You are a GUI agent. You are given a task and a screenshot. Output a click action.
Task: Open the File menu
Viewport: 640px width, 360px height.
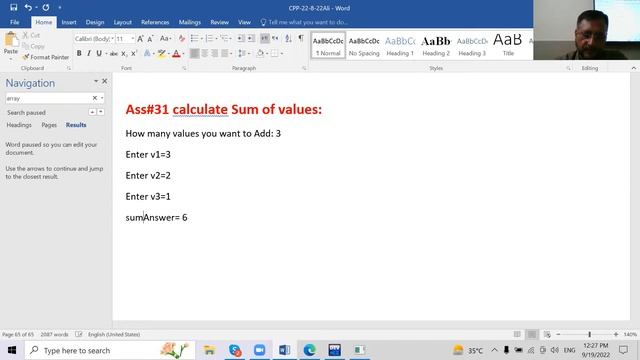tap(15, 22)
